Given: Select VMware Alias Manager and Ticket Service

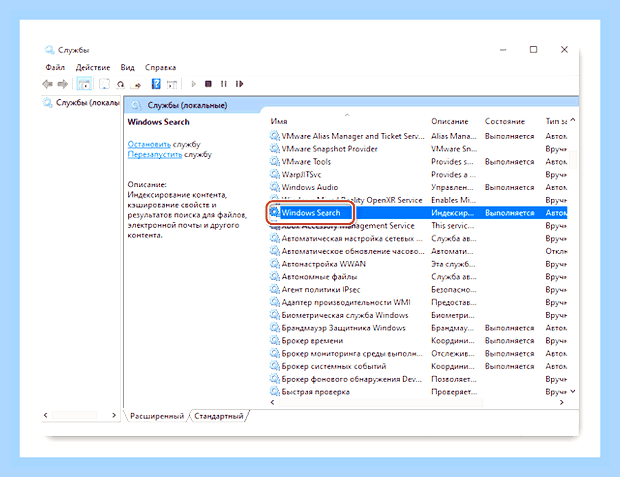Looking at the screenshot, I should click(x=353, y=136).
